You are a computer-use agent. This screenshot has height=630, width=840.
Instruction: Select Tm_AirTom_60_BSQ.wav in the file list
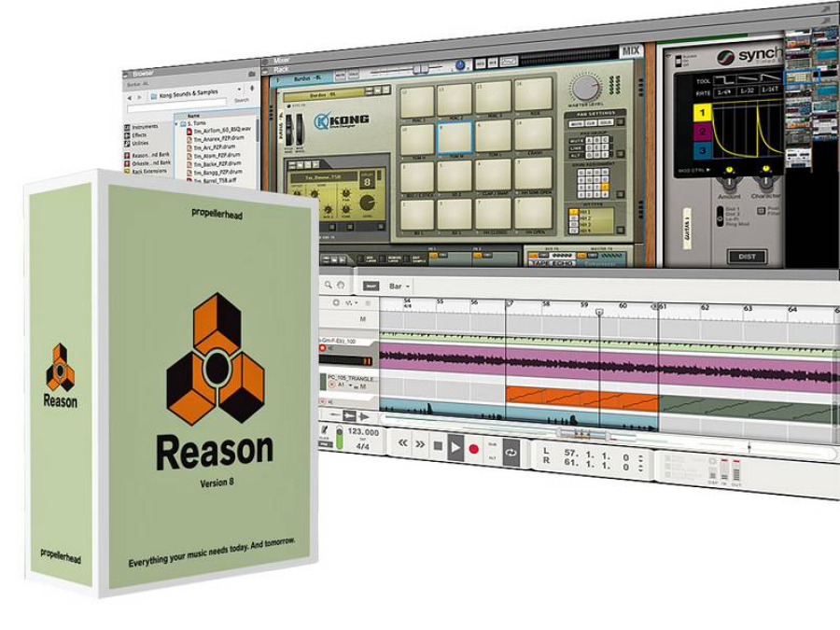coord(218,130)
